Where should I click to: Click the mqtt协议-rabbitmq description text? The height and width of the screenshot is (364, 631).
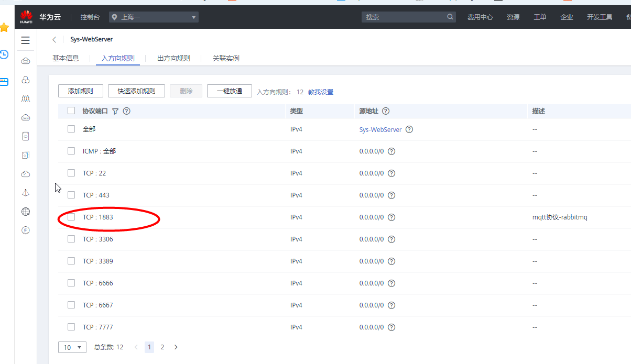(x=560, y=217)
